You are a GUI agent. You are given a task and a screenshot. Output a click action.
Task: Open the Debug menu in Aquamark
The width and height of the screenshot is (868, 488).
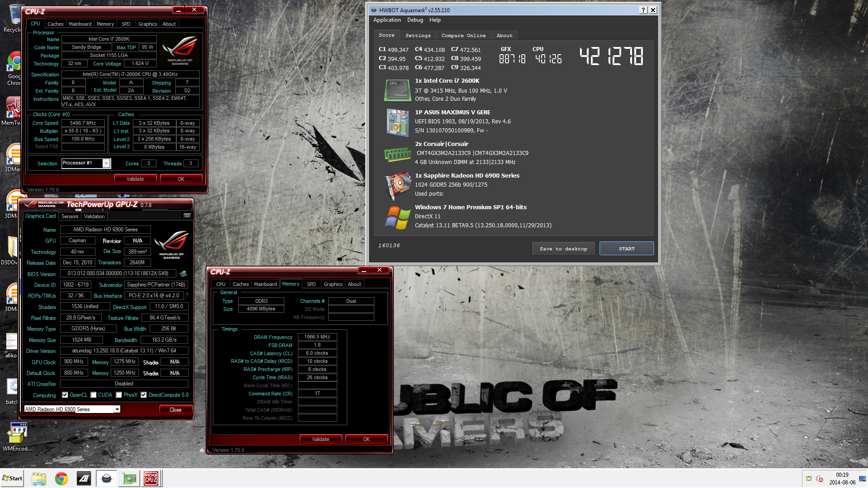tap(415, 20)
